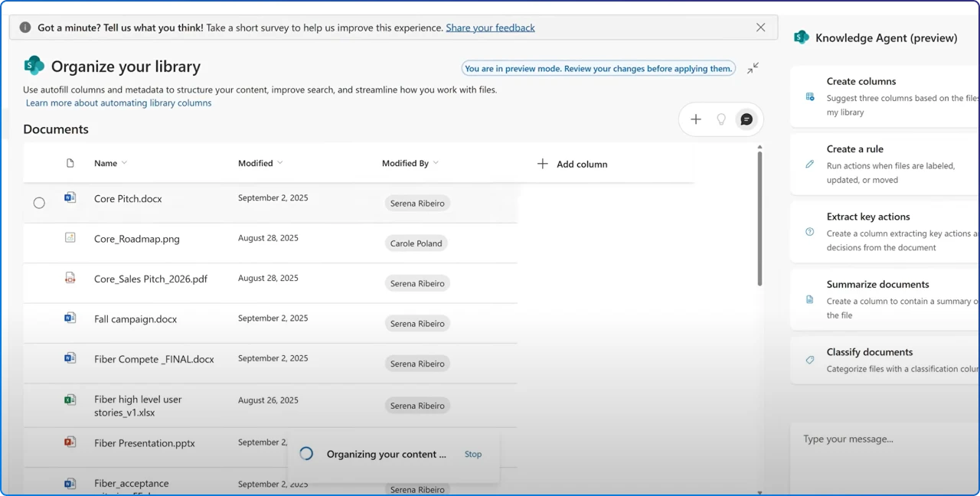
Task: Click the lightbulb suggestions icon
Action: (x=720, y=119)
